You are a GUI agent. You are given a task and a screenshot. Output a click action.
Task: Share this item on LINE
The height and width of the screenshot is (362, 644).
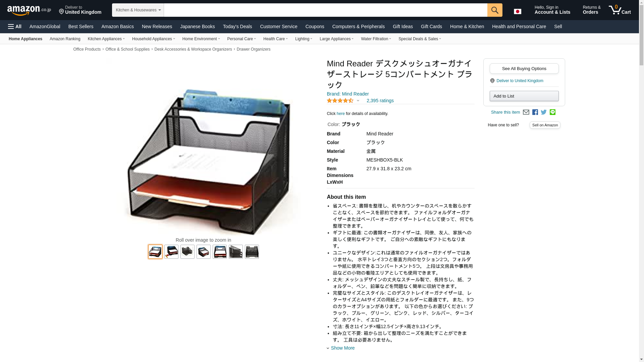coord(552,112)
